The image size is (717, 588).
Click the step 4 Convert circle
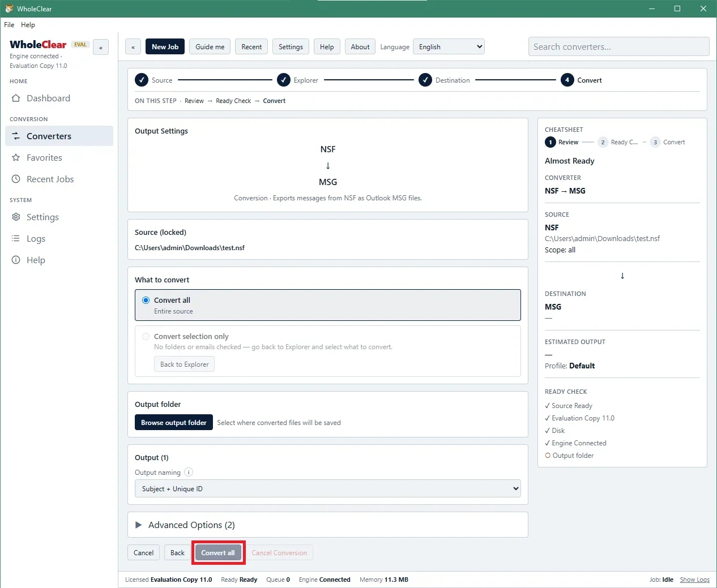point(567,80)
